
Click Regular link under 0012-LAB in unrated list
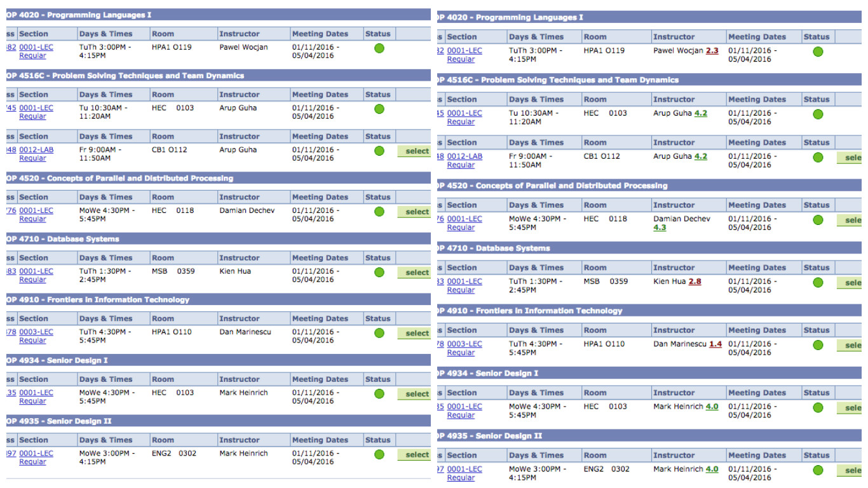click(32, 158)
